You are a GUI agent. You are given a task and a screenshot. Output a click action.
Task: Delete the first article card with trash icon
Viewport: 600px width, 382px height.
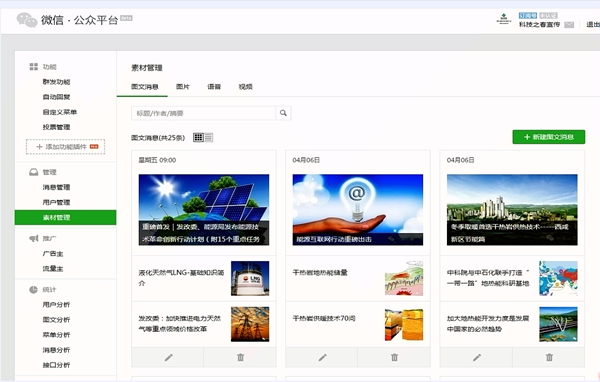click(x=240, y=358)
